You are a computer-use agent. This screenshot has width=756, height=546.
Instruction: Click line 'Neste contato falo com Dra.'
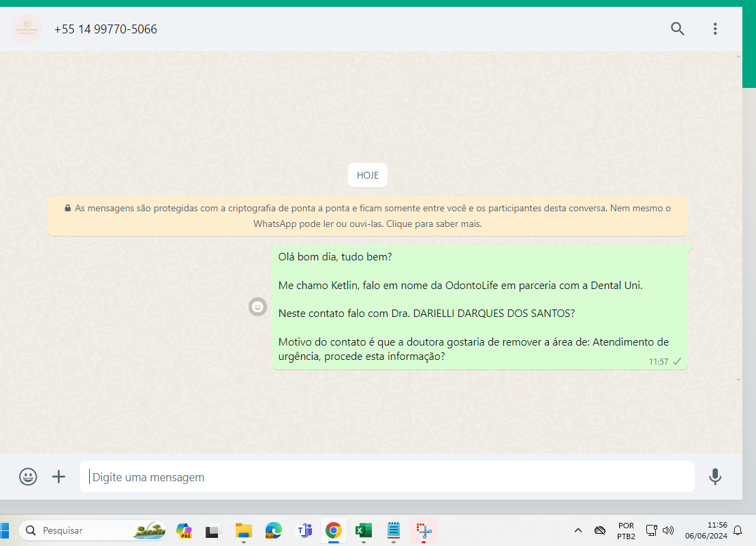pyautogui.click(x=426, y=314)
